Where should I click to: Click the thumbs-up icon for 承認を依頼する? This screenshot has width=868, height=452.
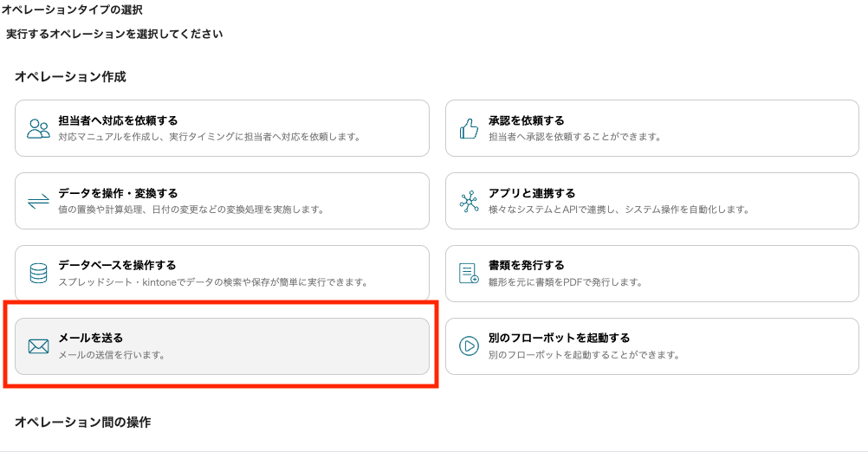(x=469, y=128)
